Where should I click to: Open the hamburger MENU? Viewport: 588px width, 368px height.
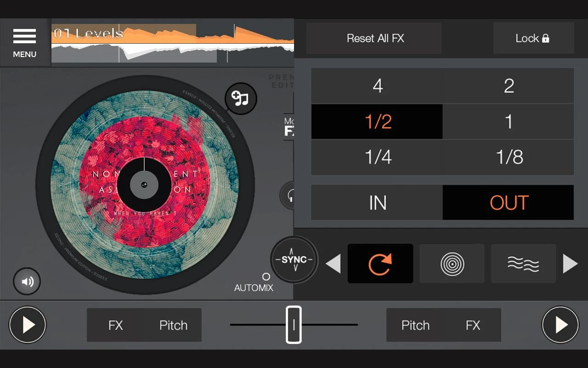click(25, 43)
